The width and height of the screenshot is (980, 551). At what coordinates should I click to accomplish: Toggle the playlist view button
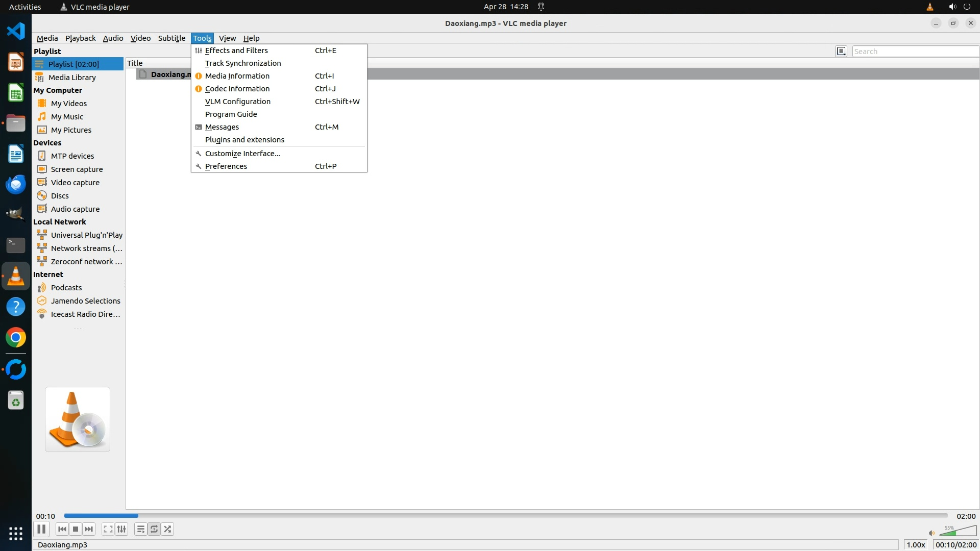pos(140,529)
